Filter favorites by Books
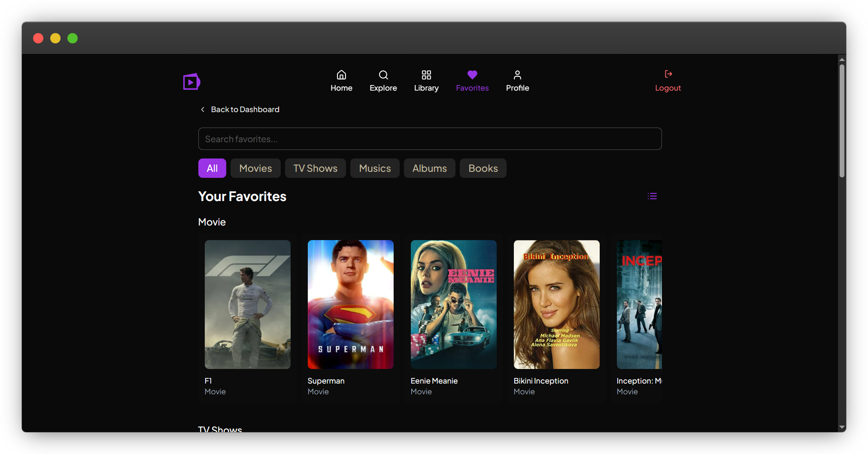The image size is (868, 454). point(483,168)
